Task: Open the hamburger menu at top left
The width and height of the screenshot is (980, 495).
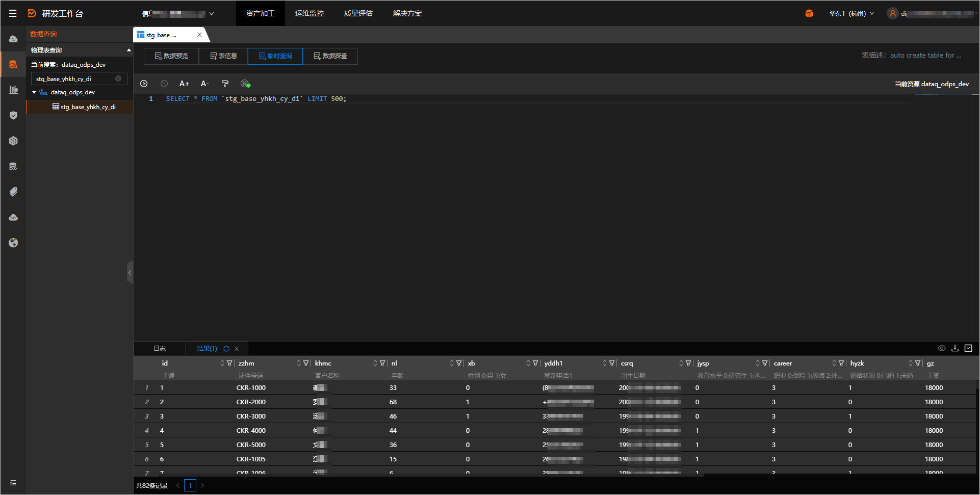Action: tap(13, 13)
